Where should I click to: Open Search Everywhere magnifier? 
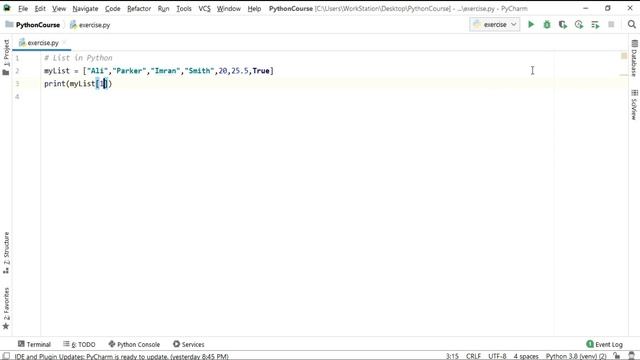631,24
